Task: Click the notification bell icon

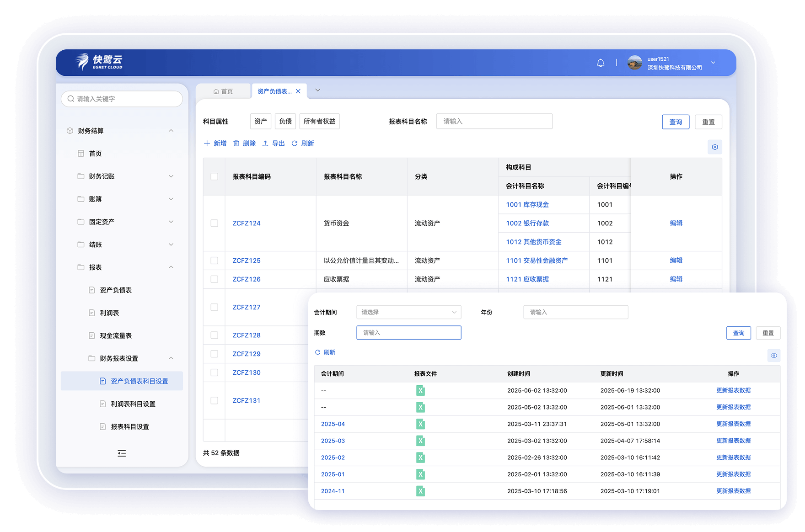Action: pos(601,63)
